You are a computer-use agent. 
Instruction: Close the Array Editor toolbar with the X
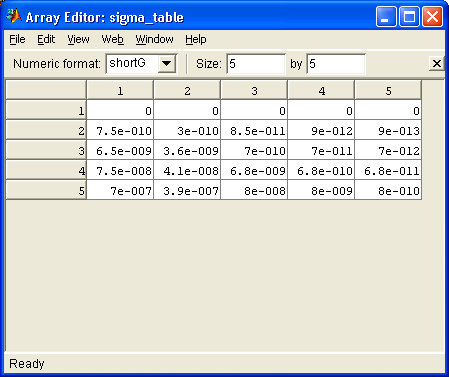437,63
